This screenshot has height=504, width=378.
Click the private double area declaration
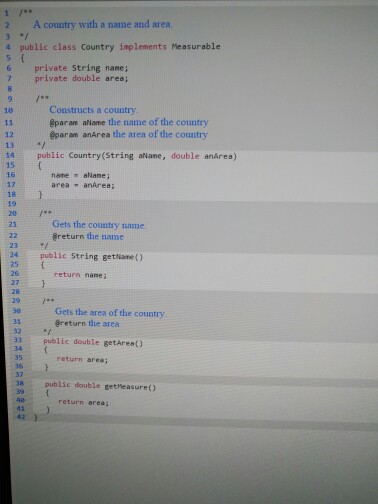point(81,79)
